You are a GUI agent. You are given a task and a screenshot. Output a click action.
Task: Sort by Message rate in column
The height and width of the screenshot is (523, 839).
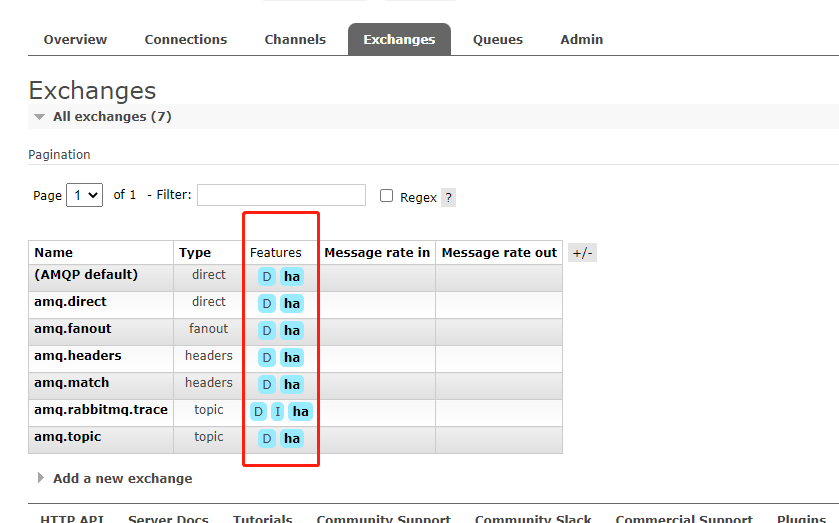[377, 253]
